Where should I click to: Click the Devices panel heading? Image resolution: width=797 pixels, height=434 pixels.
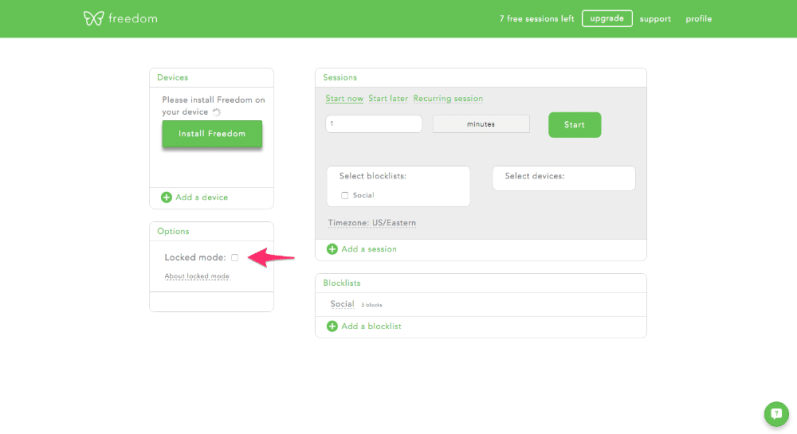click(172, 77)
